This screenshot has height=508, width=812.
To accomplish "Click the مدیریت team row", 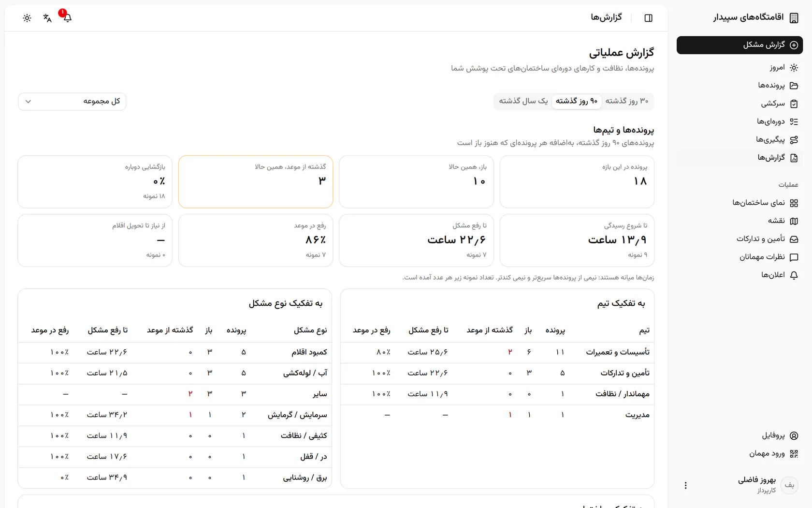I will coord(497,415).
